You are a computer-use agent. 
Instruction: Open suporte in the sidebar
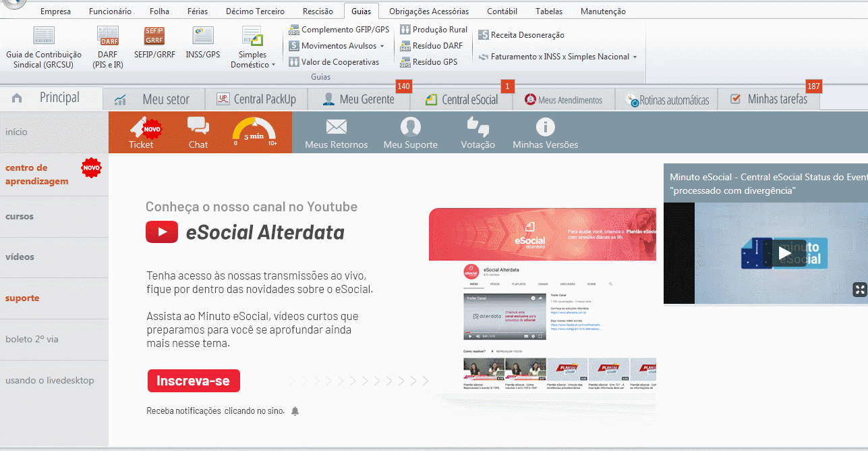pos(54,298)
